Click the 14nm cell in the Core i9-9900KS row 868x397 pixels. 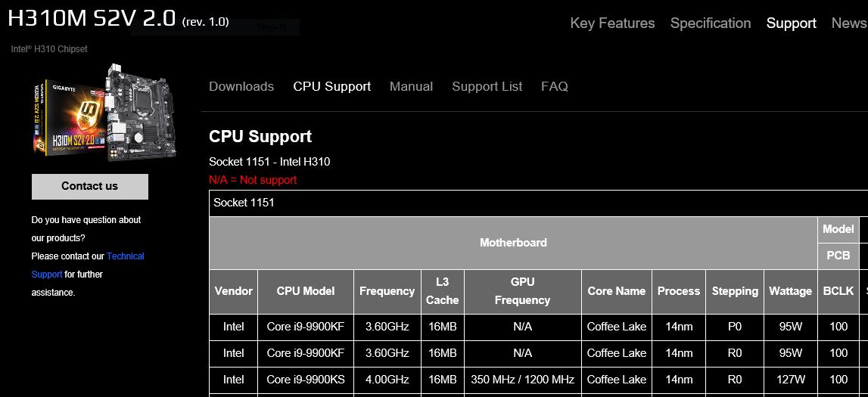coord(679,380)
